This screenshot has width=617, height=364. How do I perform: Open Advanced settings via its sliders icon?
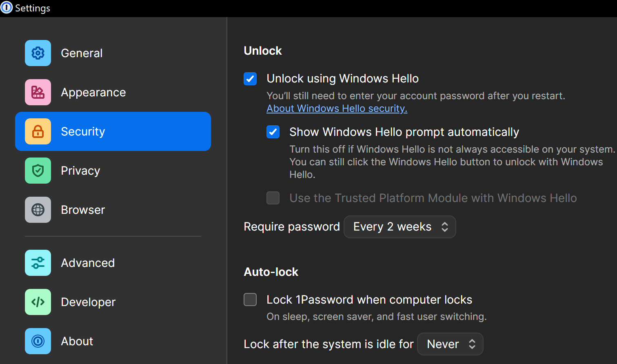pyautogui.click(x=38, y=263)
